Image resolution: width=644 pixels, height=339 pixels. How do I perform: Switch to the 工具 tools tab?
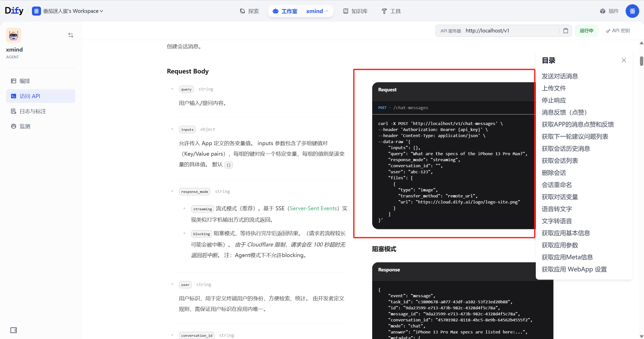[391, 11]
